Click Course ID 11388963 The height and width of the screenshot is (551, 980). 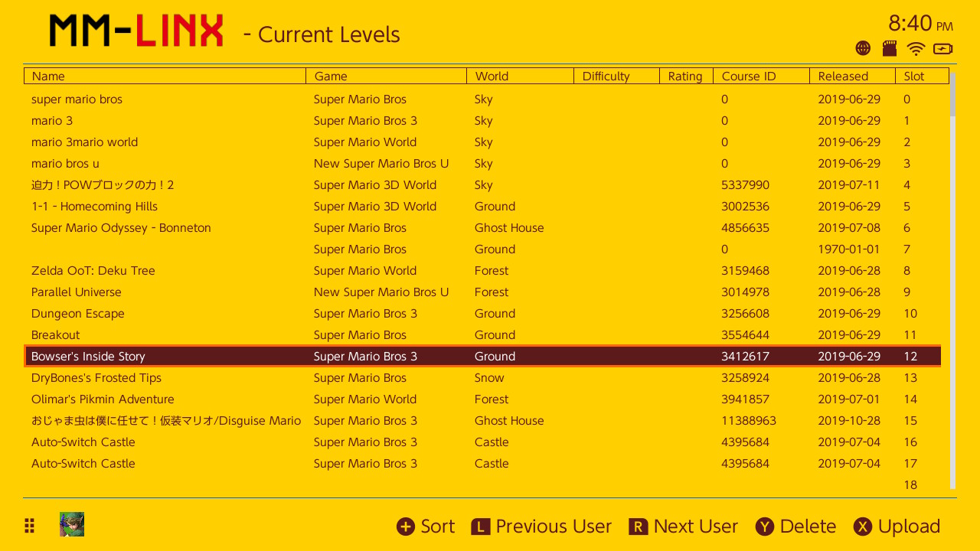coord(749,420)
